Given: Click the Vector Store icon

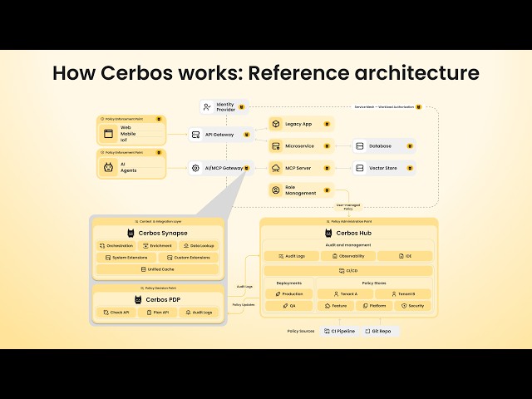Looking at the screenshot, I should point(360,168).
